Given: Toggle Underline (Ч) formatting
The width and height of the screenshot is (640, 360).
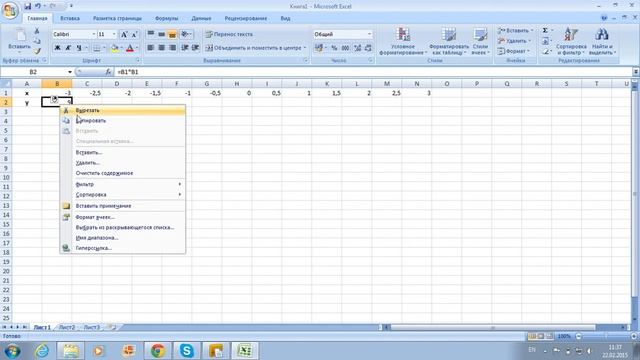Looking at the screenshot, I should click(x=78, y=48).
